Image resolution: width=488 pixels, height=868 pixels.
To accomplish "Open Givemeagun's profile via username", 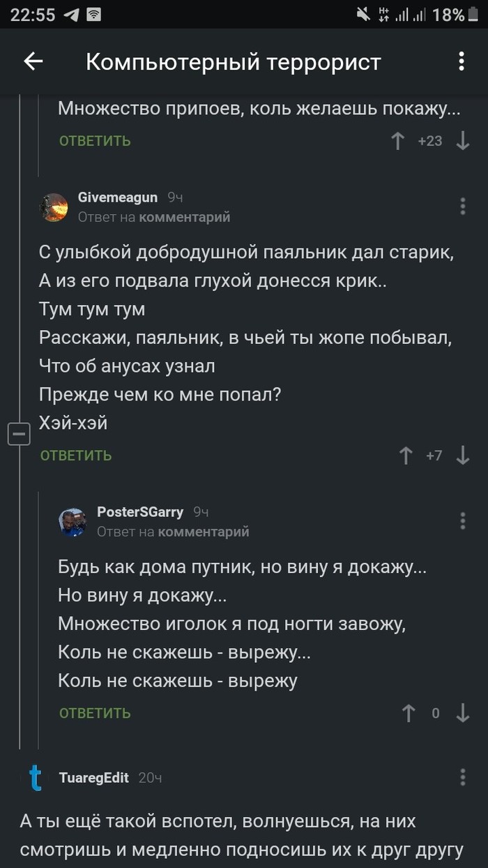I will pyautogui.click(x=118, y=197).
